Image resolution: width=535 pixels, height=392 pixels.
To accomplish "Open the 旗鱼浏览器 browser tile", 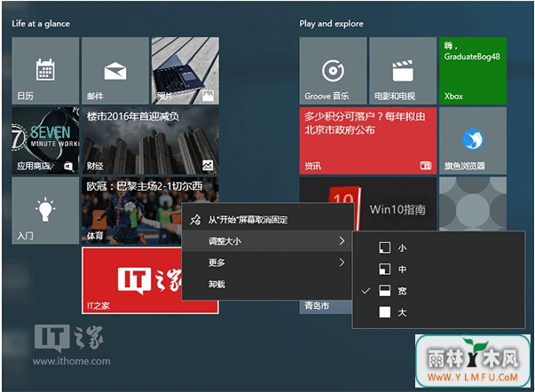I will (x=473, y=140).
